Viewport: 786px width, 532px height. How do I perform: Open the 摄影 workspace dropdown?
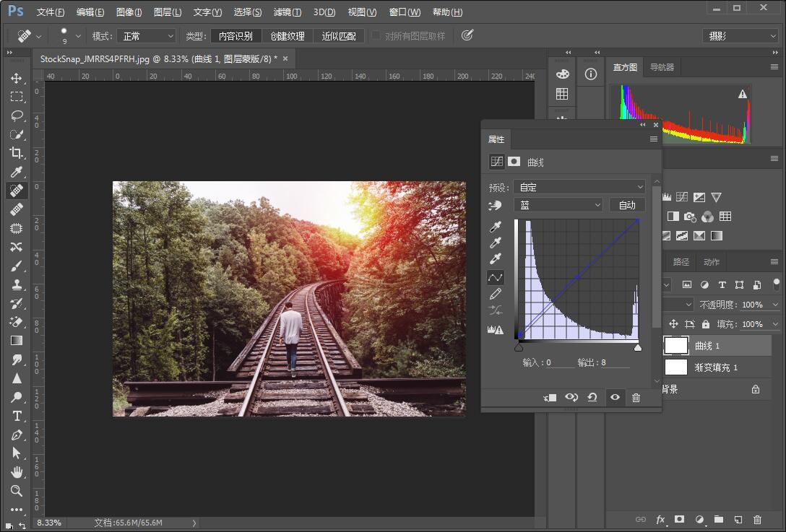(740, 36)
